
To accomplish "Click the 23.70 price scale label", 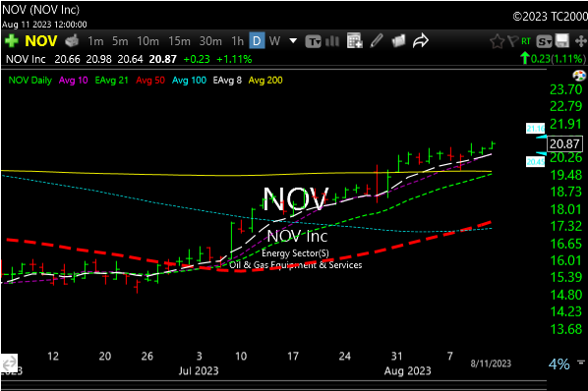I will point(565,89).
